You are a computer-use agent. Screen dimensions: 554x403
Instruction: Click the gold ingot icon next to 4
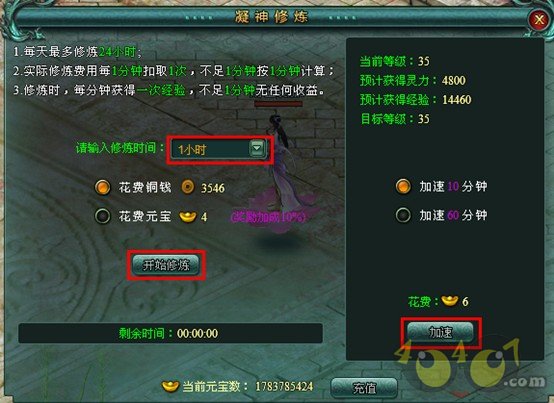[188, 217]
